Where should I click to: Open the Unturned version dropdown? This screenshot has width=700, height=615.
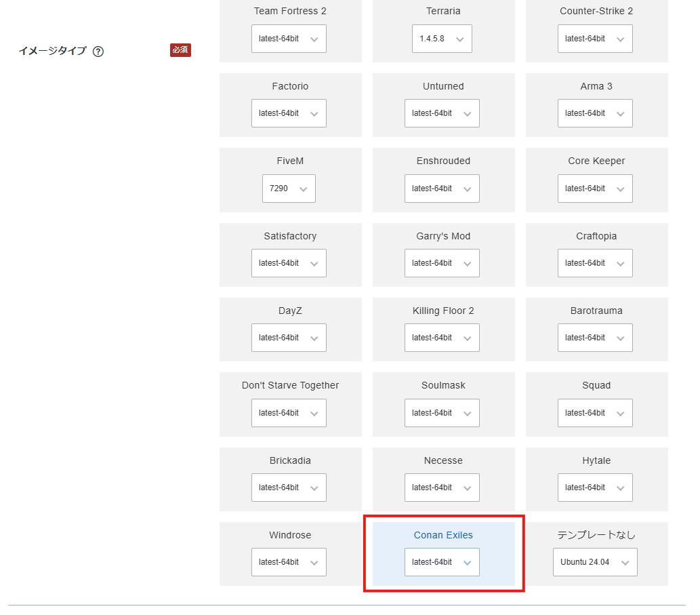(442, 113)
